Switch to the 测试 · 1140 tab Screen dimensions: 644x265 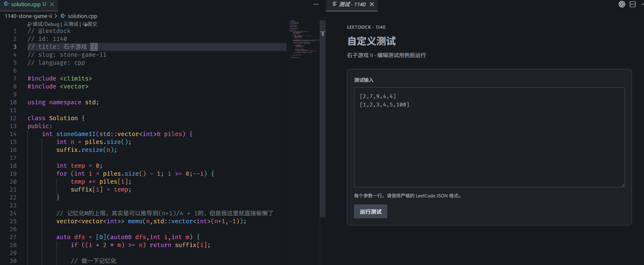pos(352,4)
